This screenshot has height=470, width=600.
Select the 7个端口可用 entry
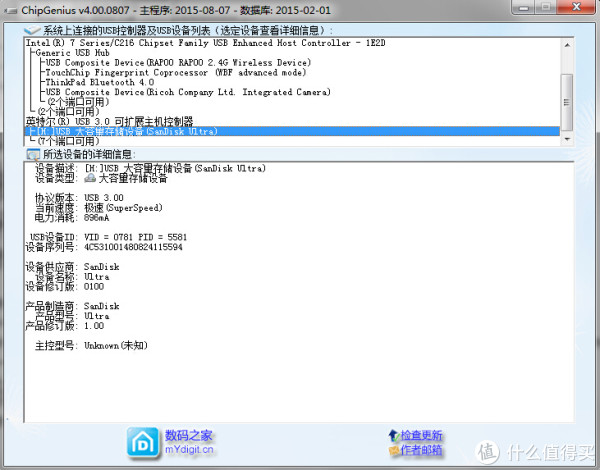[68, 141]
